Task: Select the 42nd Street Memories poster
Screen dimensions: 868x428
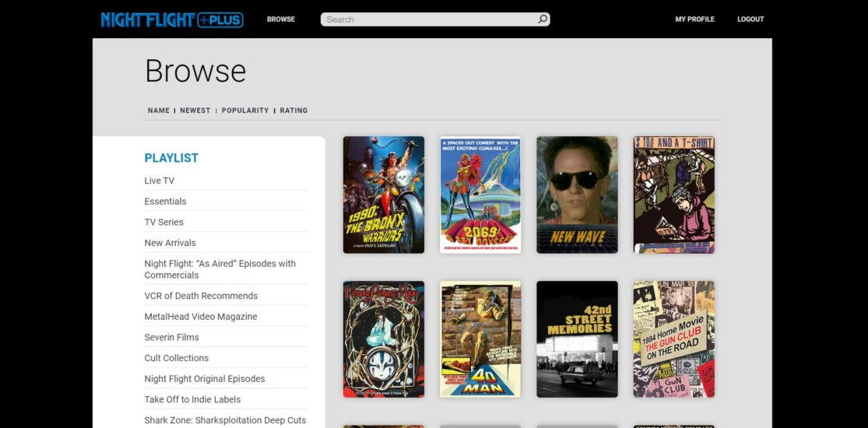Action: point(577,339)
